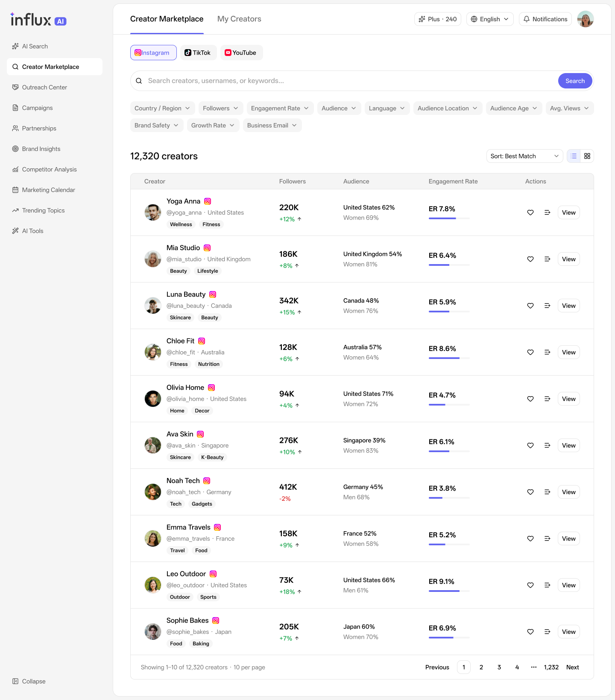Open Partnerships page
This screenshot has width=615, height=700.
coord(55,128)
